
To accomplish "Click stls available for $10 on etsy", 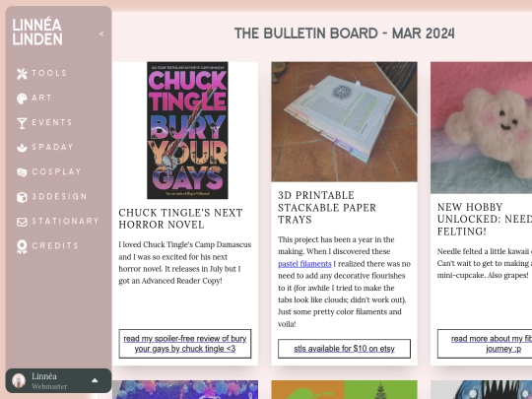I will point(344,349).
